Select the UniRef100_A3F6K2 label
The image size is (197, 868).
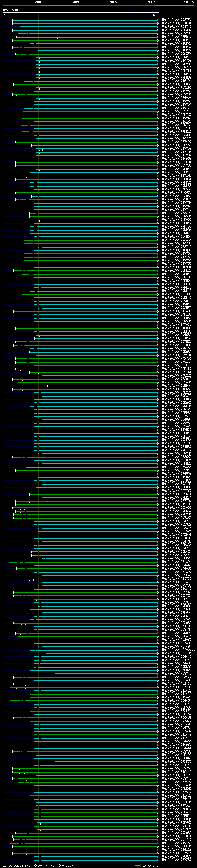(177, 822)
